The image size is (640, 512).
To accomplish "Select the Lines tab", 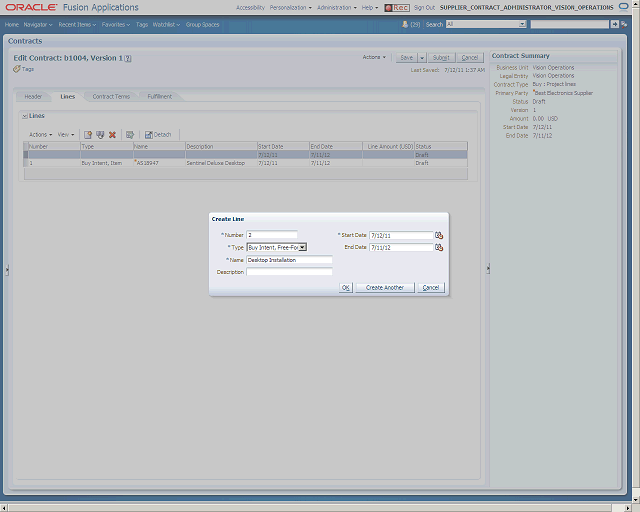I will (x=67, y=97).
